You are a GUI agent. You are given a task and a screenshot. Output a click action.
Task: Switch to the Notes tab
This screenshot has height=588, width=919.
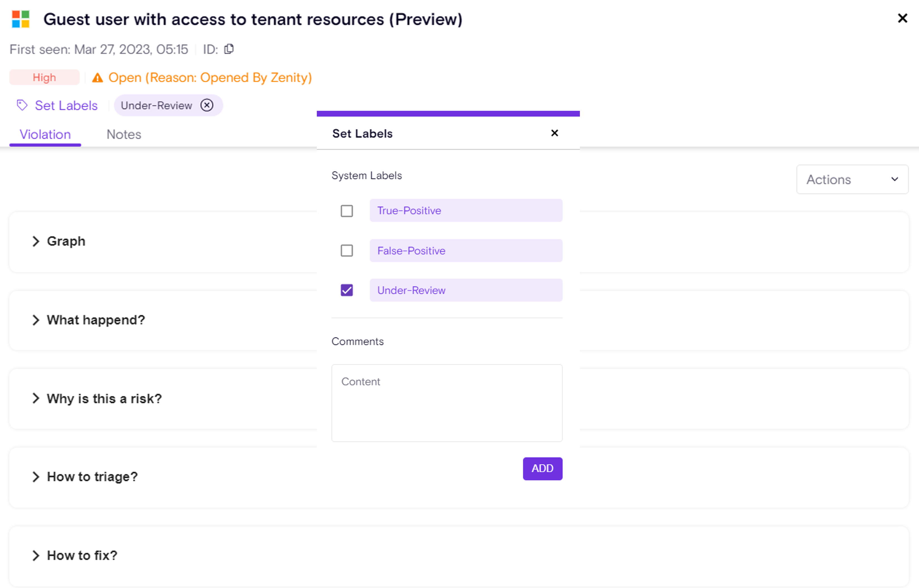(124, 134)
